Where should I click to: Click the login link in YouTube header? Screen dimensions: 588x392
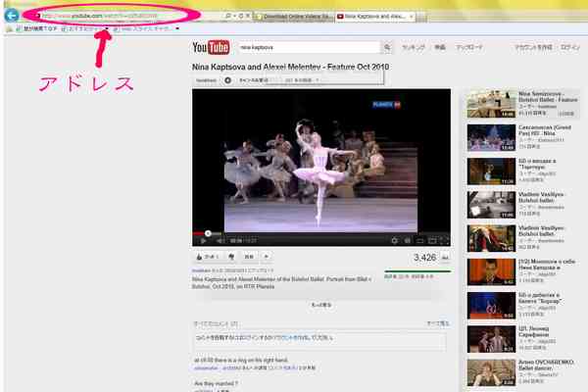click(x=570, y=47)
